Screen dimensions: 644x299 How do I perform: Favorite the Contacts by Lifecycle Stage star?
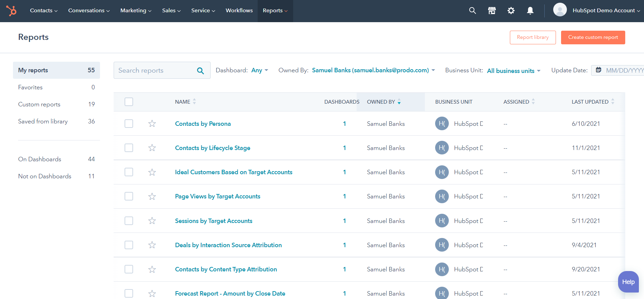point(152,148)
